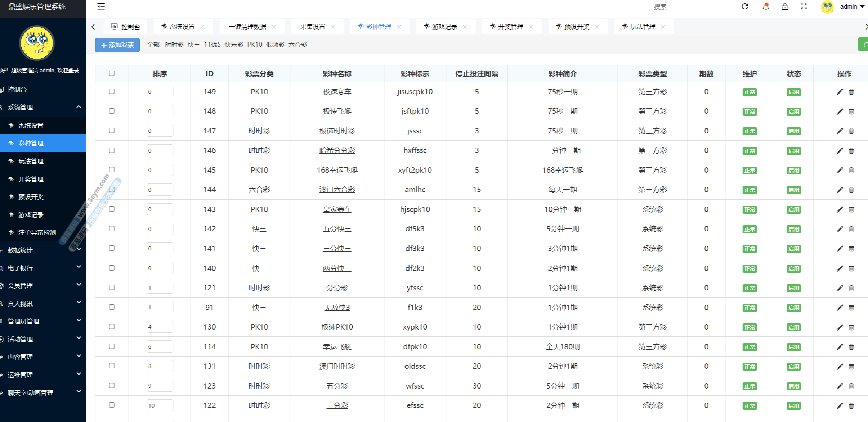Open 玩法管理 in the sidebar
Viewport: 868px width, 422px height.
tap(31, 161)
